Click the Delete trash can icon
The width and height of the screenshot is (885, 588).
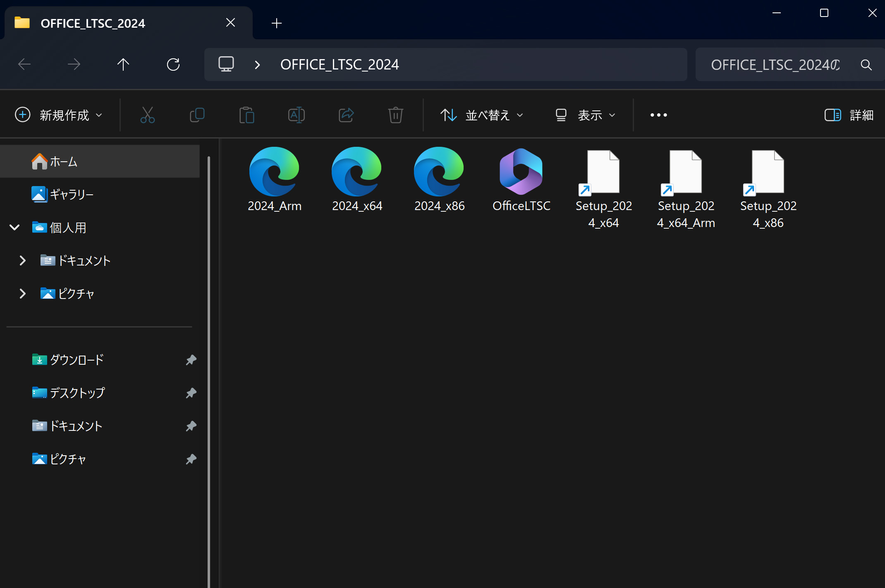coord(395,115)
